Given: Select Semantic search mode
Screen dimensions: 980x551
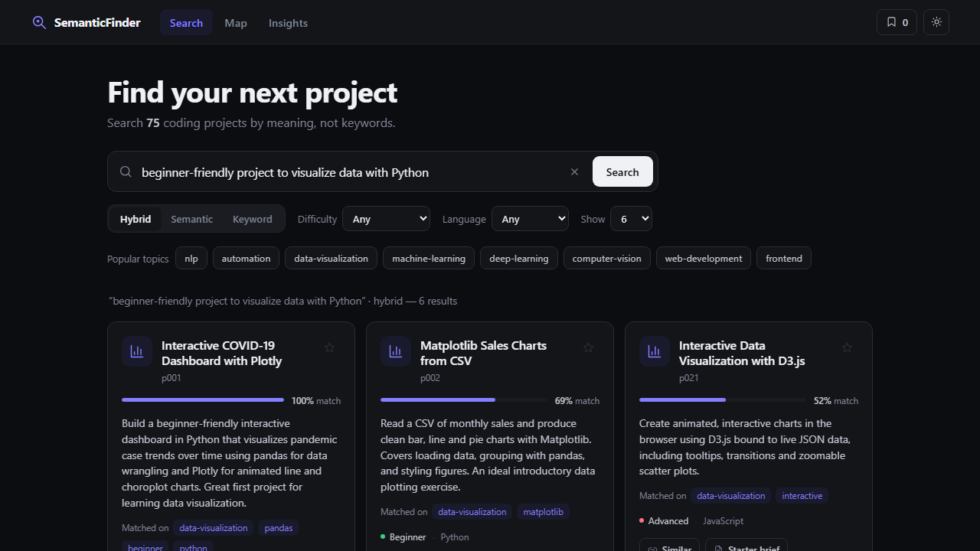Looking at the screenshot, I should [191, 219].
